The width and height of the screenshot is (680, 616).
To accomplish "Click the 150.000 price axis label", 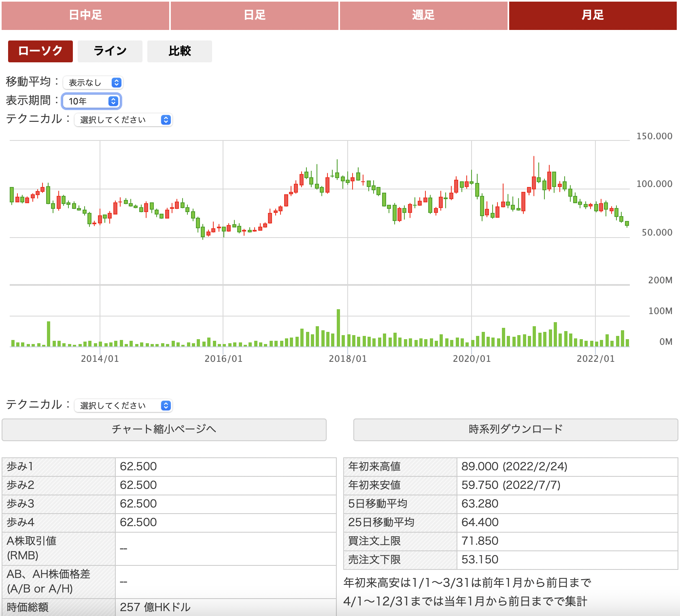I will [x=654, y=136].
